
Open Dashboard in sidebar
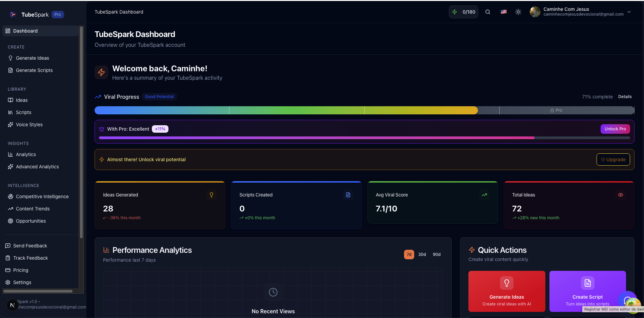click(x=40, y=31)
